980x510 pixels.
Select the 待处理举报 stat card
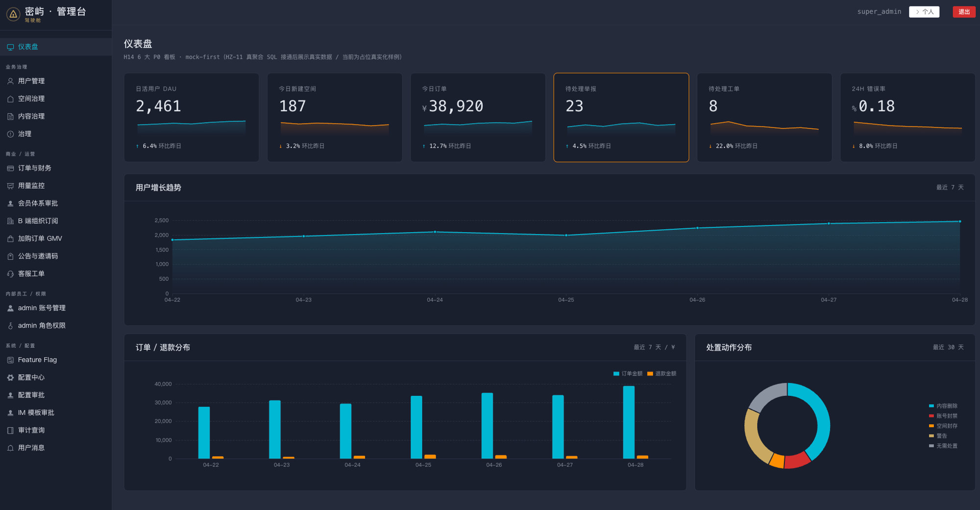point(621,118)
